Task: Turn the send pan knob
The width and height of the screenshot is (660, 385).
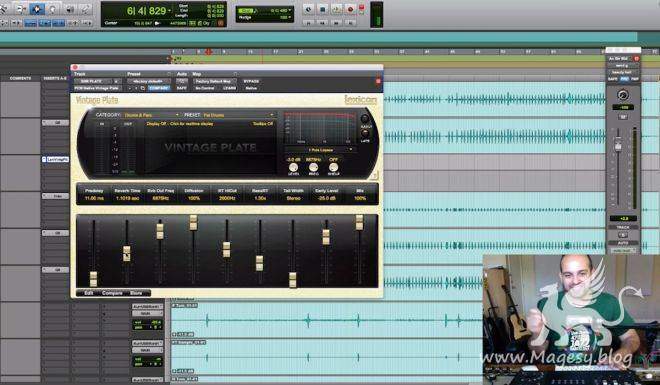Action: [x=623, y=95]
